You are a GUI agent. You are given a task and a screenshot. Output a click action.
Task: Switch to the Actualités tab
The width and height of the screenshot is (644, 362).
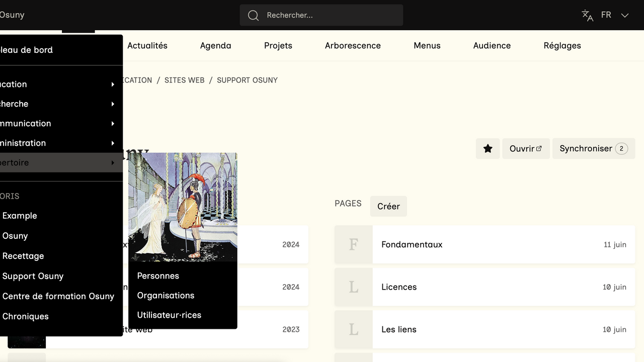click(x=147, y=46)
